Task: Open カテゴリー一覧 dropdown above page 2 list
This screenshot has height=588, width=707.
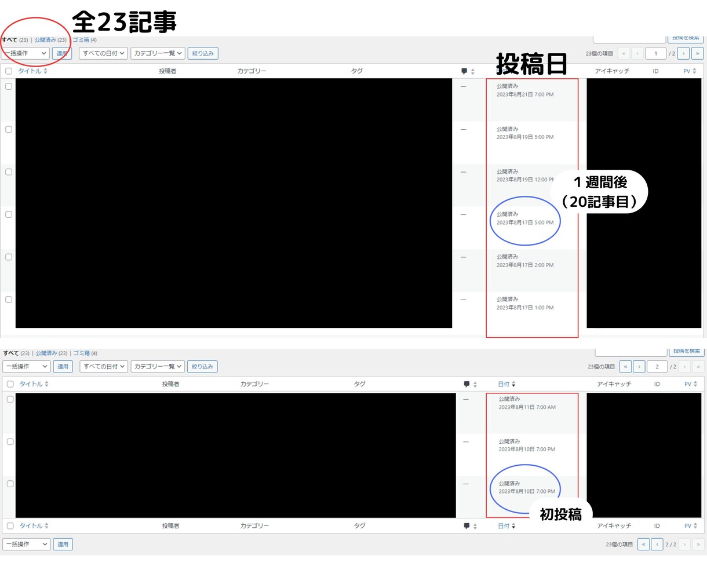Action: (158, 366)
